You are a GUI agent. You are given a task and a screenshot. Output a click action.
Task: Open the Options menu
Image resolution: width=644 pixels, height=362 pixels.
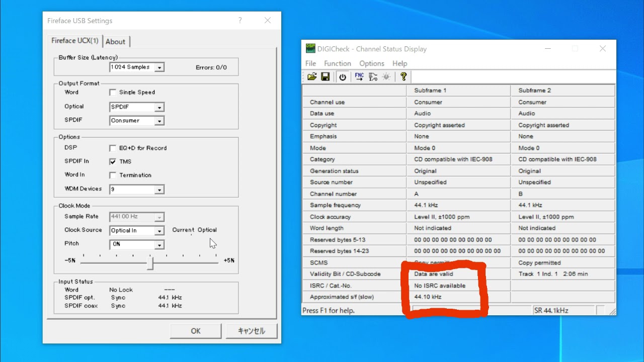click(372, 63)
